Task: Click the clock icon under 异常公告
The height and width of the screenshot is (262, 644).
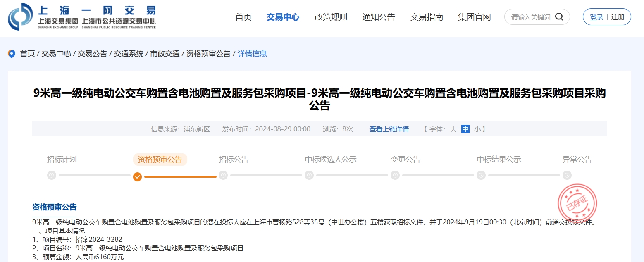Action: pos(567,175)
